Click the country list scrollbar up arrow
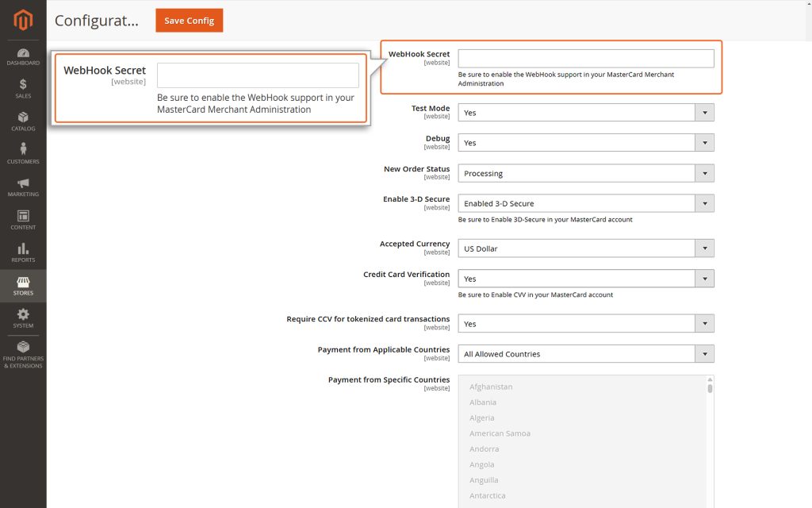 708,381
